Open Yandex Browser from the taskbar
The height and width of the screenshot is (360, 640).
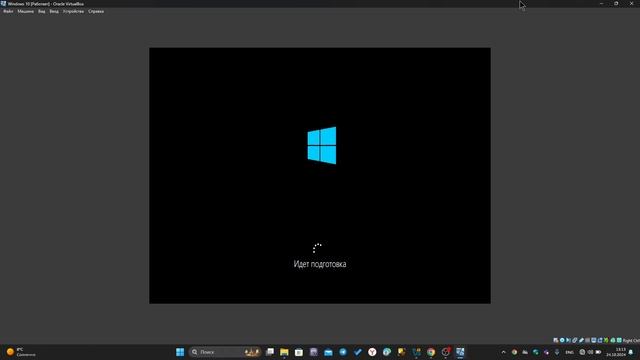point(372,352)
